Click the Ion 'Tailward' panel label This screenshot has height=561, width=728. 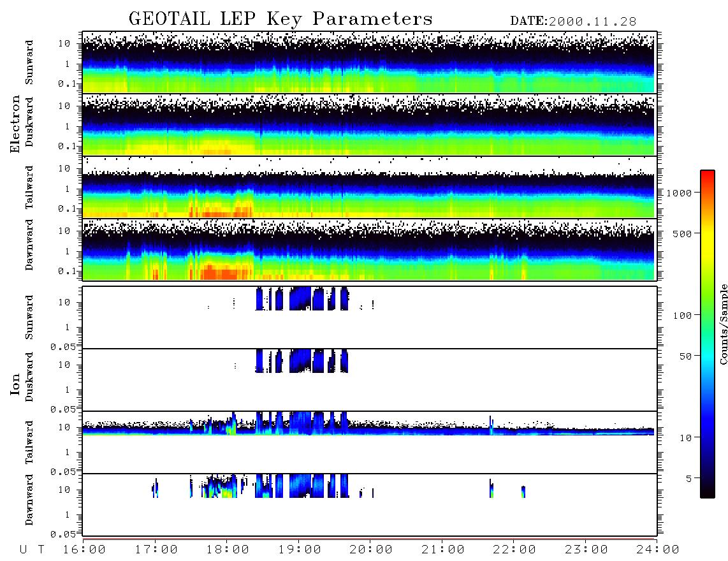tap(29, 442)
